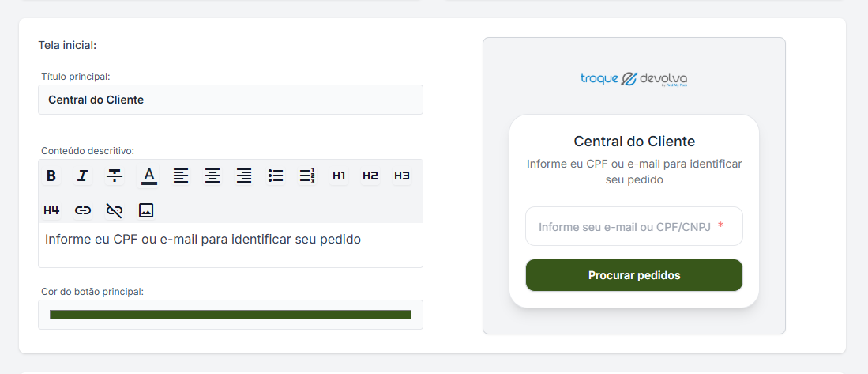
Task: Click the Procurar pedidos button
Action: click(633, 275)
